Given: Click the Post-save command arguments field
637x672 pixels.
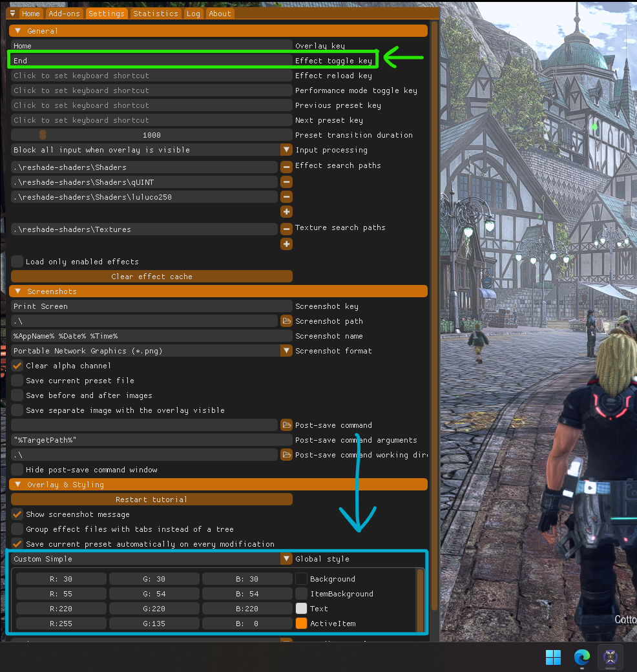Looking at the screenshot, I should (x=152, y=440).
